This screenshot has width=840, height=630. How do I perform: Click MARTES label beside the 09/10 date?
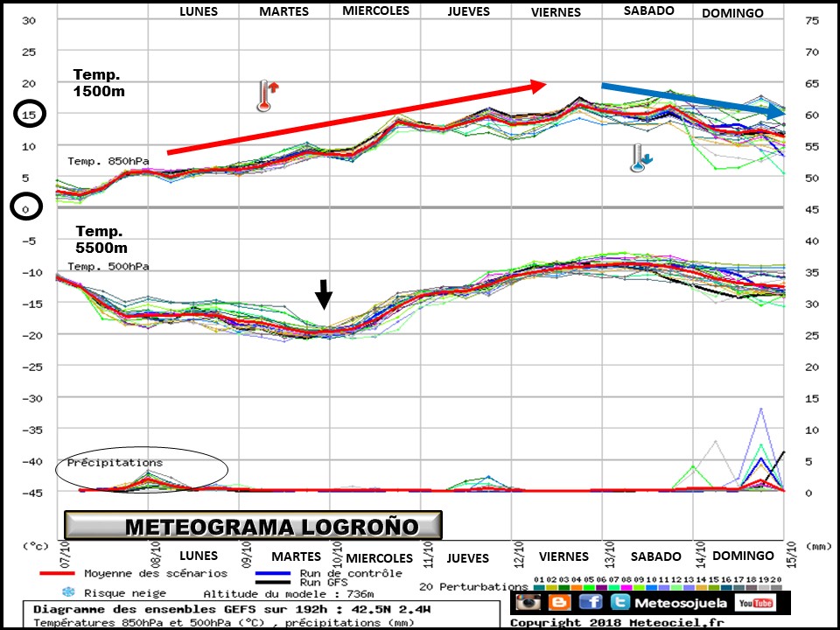point(297,556)
